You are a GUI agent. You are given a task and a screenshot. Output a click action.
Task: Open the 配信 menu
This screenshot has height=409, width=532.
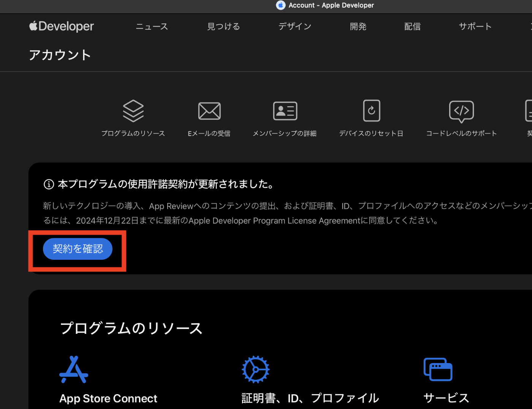413,27
